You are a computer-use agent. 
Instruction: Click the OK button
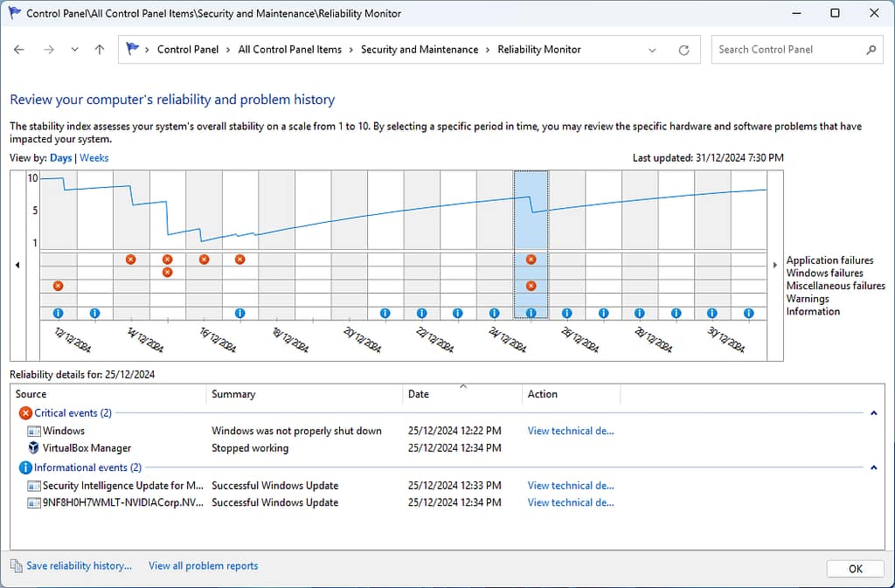[x=855, y=568]
